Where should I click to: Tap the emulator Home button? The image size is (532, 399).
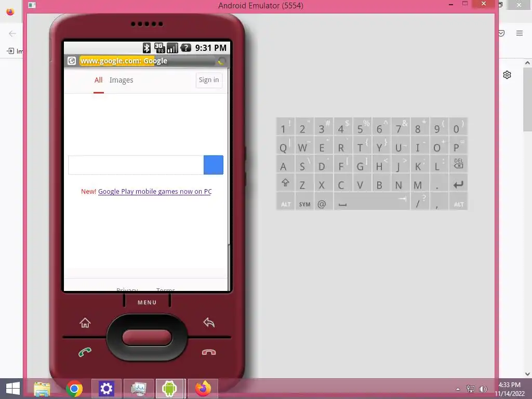[x=85, y=322]
